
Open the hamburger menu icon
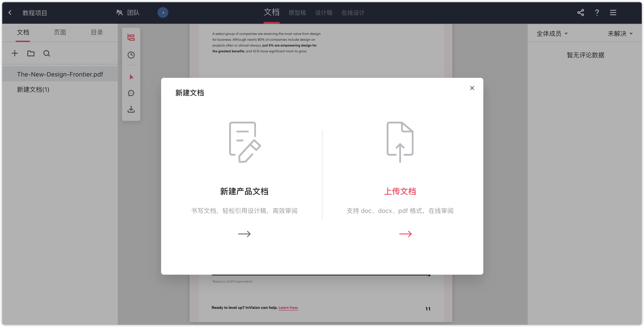pyautogui.click(x=613, y=13)
